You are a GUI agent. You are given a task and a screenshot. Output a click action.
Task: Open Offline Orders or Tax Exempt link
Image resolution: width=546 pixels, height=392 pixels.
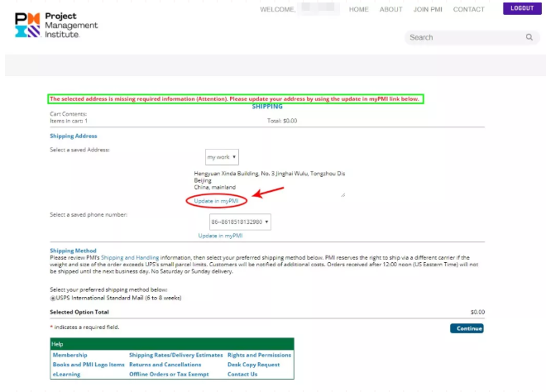[169, 374]
